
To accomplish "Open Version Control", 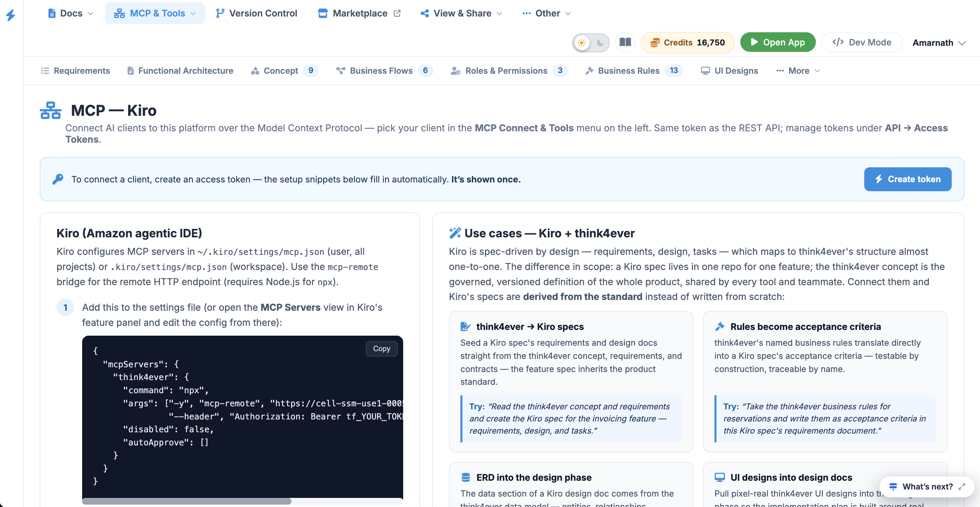I will pyautogui.click(x=256, y=13).
